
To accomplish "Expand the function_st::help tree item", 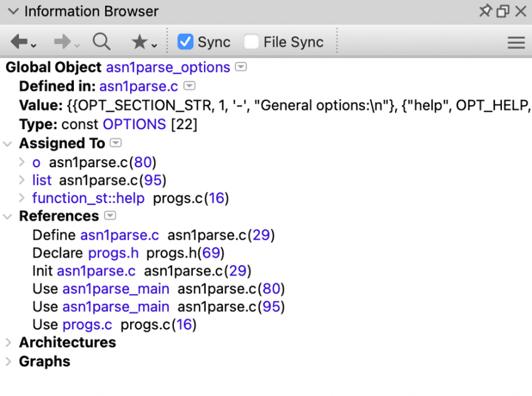I will tap(22, 199).
